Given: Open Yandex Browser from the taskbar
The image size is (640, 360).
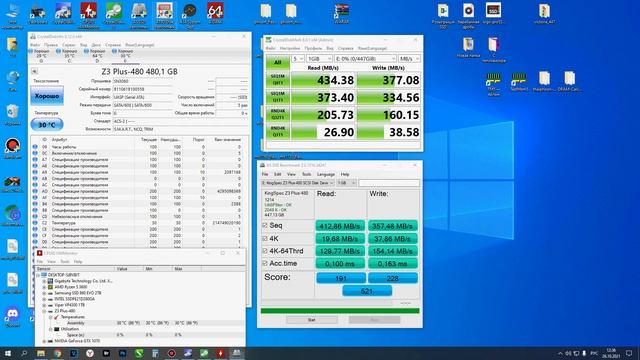Looking at the screenshot, I should click(90, 353).
